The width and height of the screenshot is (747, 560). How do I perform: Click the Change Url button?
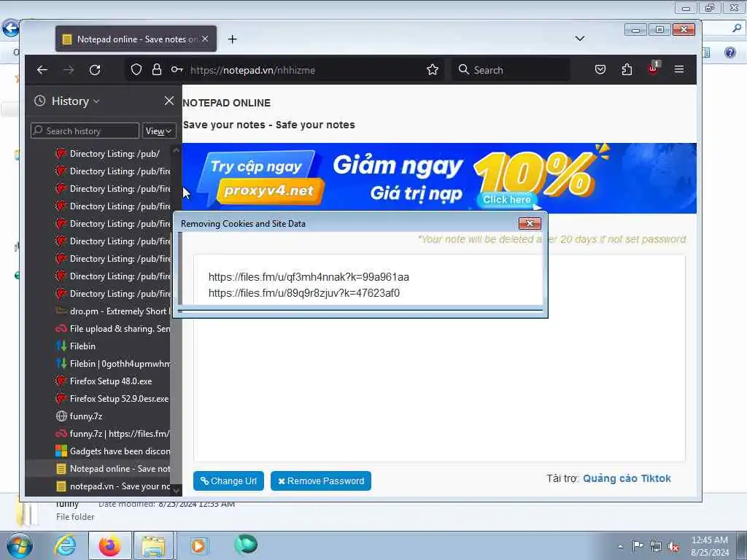coord(228,481)
